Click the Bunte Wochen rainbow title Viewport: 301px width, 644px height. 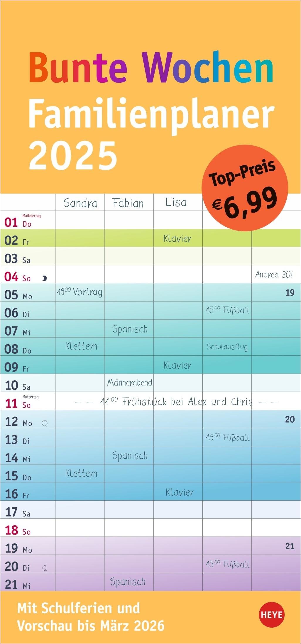tap(151, 67)
